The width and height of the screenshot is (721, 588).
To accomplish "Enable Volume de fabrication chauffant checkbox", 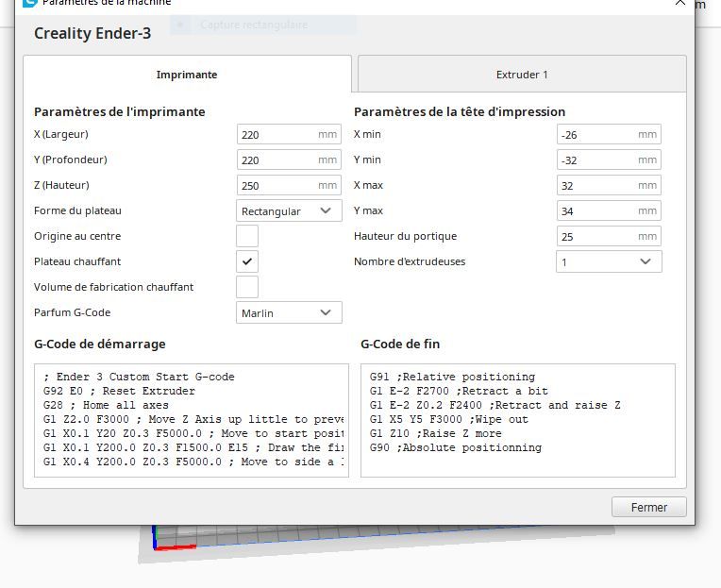I will coord(247,287).
